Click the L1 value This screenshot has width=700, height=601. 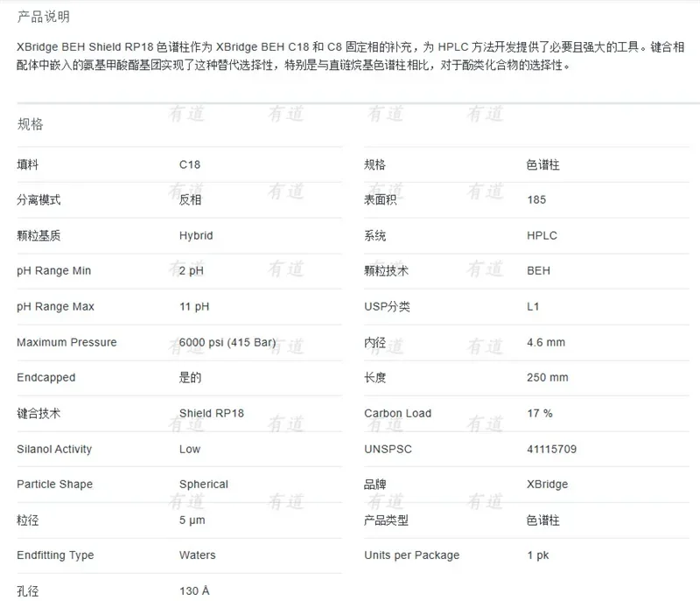pyautogui.click(x=533, y=306)
